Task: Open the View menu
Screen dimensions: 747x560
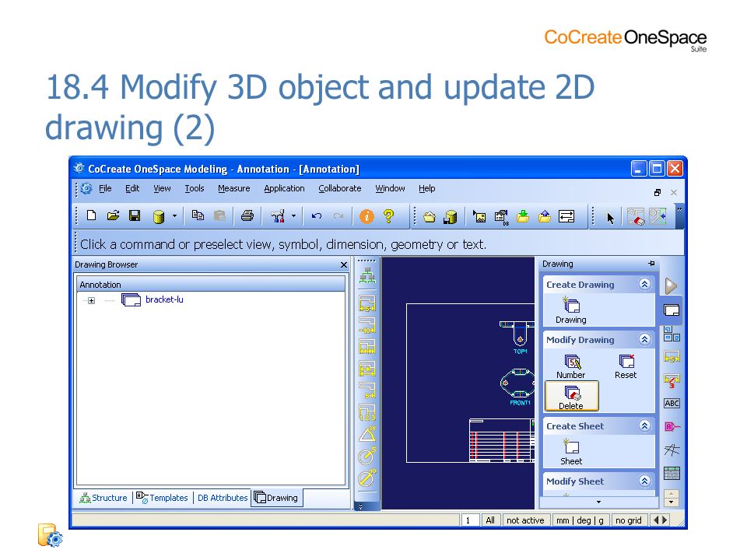Action: [162, 188]
